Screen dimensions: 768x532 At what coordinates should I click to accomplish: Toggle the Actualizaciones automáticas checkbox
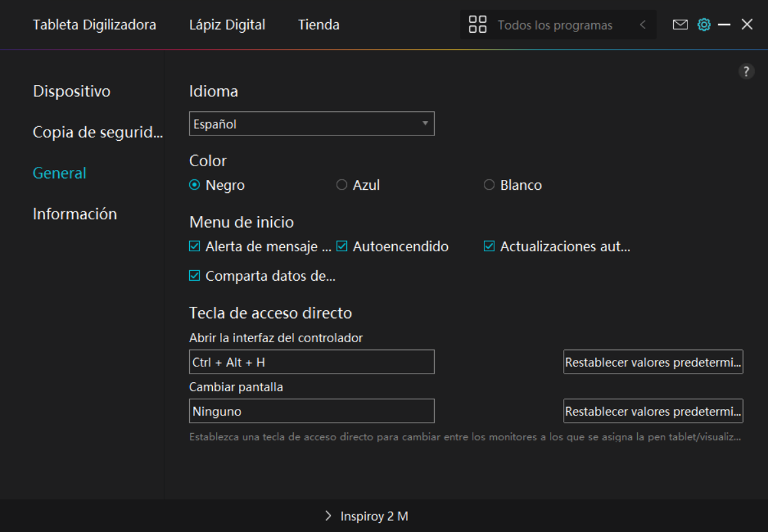click(x=489, y=247)
